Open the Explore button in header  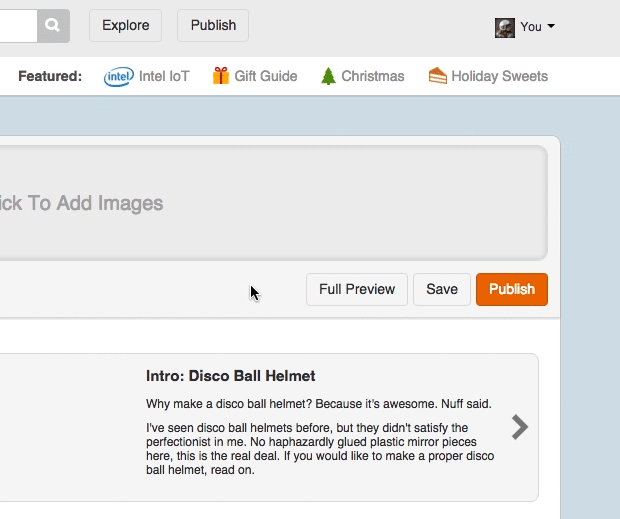point(125,26)
